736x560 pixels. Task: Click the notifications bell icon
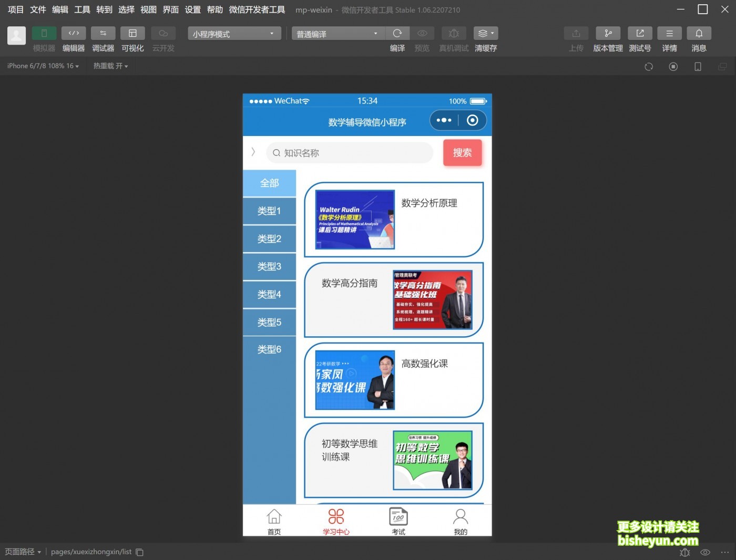pyautogui.click(x=699, y=34)
